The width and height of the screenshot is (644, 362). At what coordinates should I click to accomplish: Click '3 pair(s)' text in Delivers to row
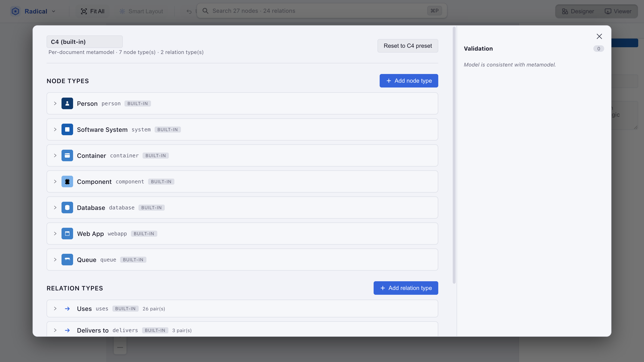pos(182,330)
